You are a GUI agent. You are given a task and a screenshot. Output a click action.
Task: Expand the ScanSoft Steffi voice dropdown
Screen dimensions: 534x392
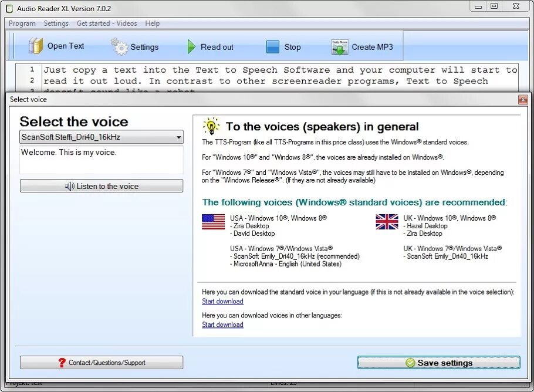point(178,137)
